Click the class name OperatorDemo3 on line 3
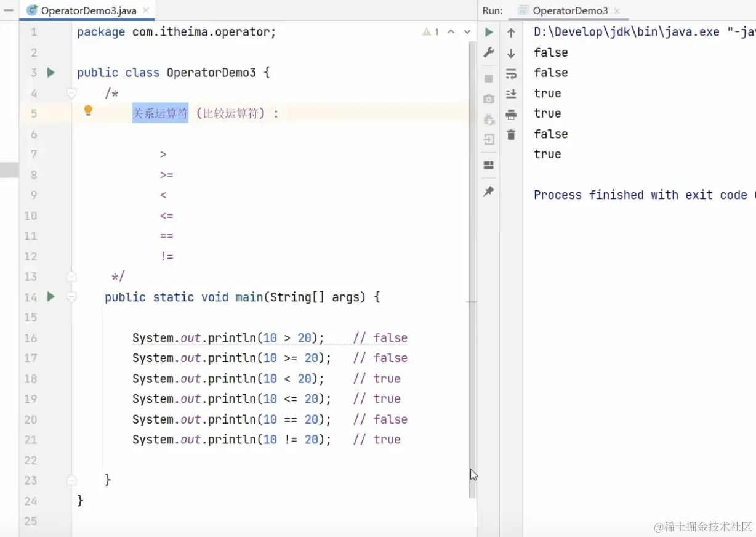Screen dimensions: 756x537 tap(211, 73)
